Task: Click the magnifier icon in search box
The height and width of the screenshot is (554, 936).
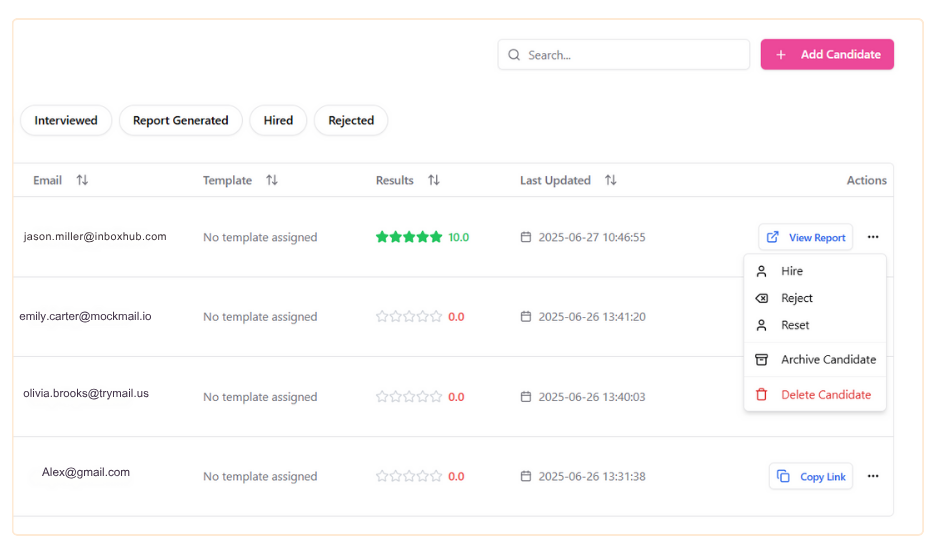Action: tap(514, 55)
